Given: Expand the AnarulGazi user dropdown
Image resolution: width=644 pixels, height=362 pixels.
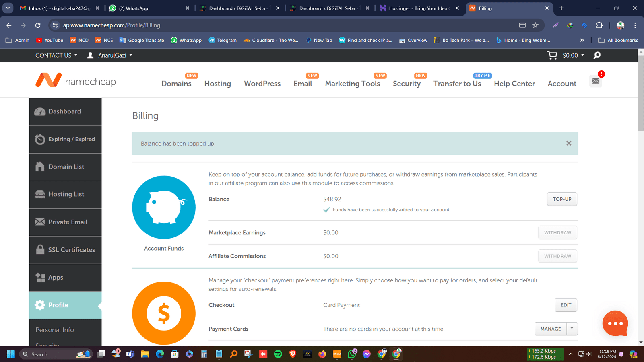Looking at the screenshot, I should tap(109, 55).
